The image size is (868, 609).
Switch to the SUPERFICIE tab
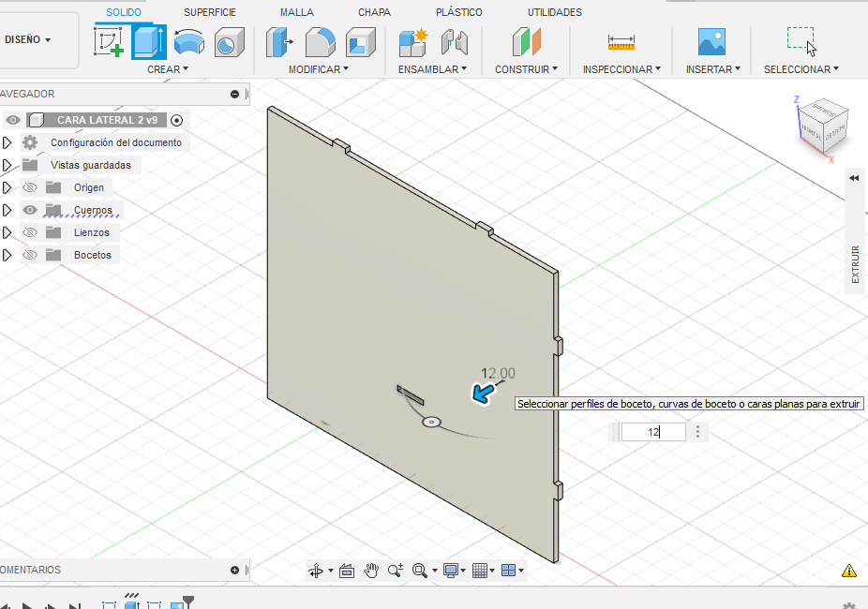coord(210,12)
